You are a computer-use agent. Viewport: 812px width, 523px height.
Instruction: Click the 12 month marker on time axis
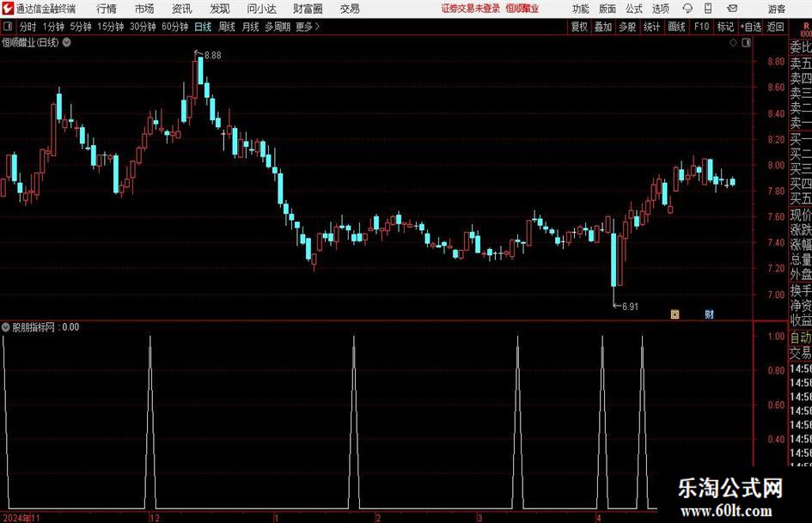point(155,518)
